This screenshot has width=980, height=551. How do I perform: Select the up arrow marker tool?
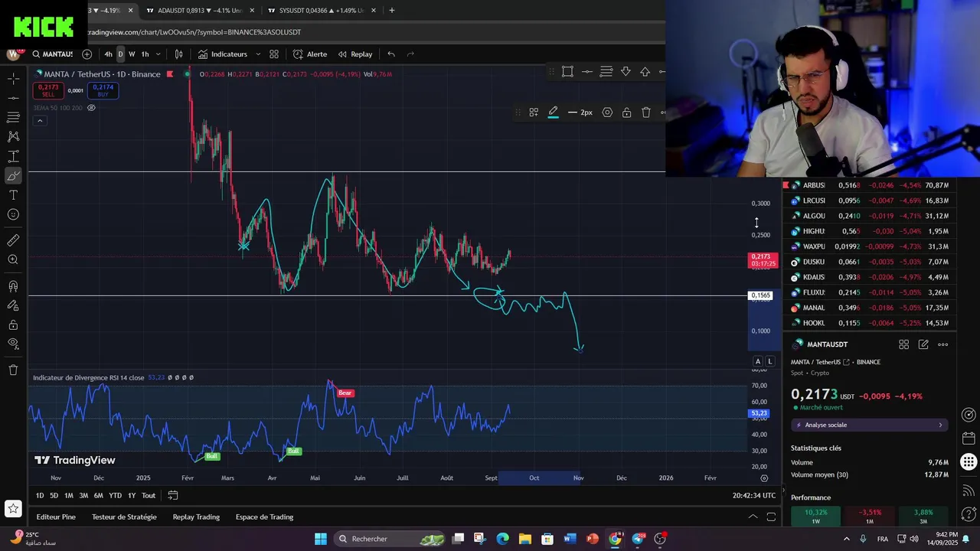point(645,71)
